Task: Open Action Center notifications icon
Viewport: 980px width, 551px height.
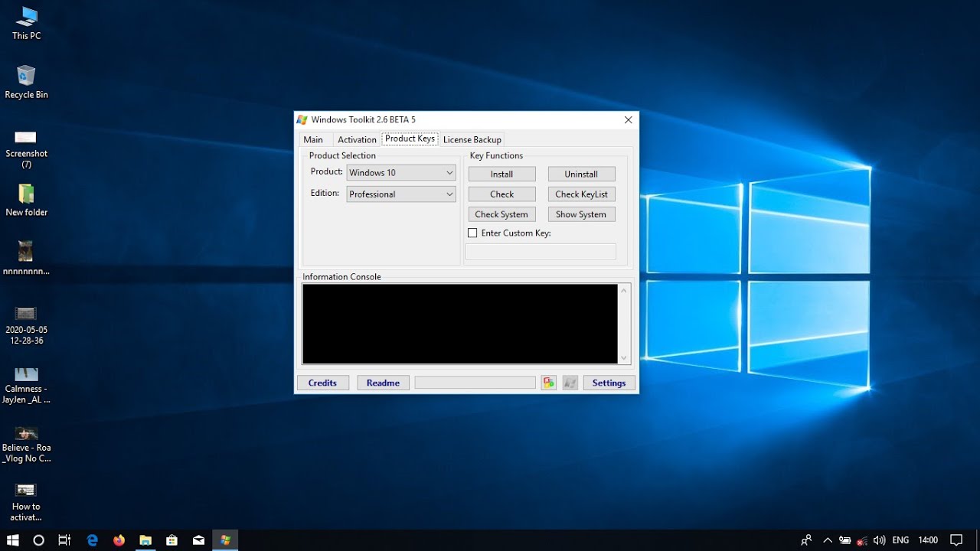Action: click(x=956, y=540)
